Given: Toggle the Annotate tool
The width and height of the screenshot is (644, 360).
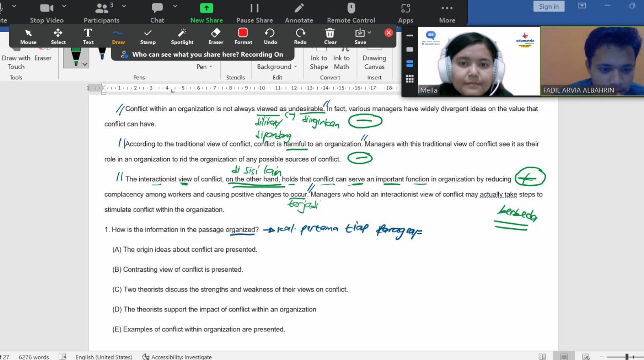Looking at the screenshot, I should (299, 13).
